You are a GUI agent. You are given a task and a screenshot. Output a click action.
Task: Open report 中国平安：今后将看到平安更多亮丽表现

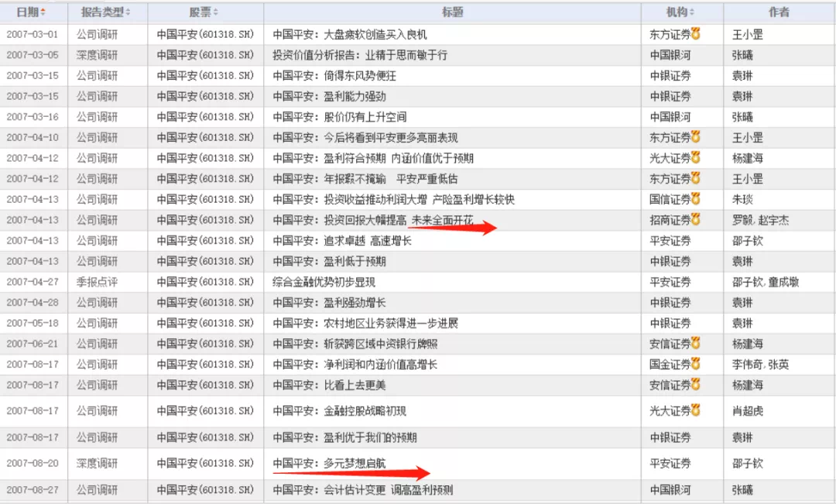tap(365, 138)
